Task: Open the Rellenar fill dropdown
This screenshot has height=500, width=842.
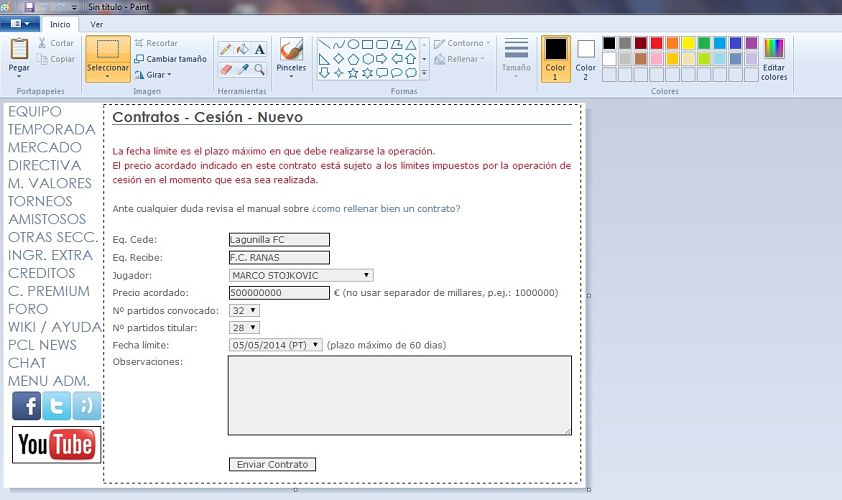Action: [460, 59]
